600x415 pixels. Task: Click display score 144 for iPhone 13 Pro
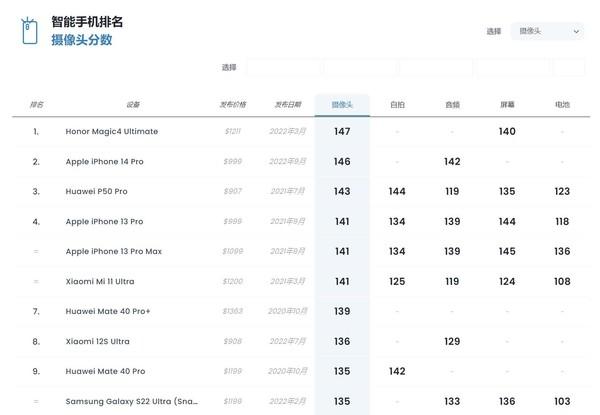pos(507,221)
